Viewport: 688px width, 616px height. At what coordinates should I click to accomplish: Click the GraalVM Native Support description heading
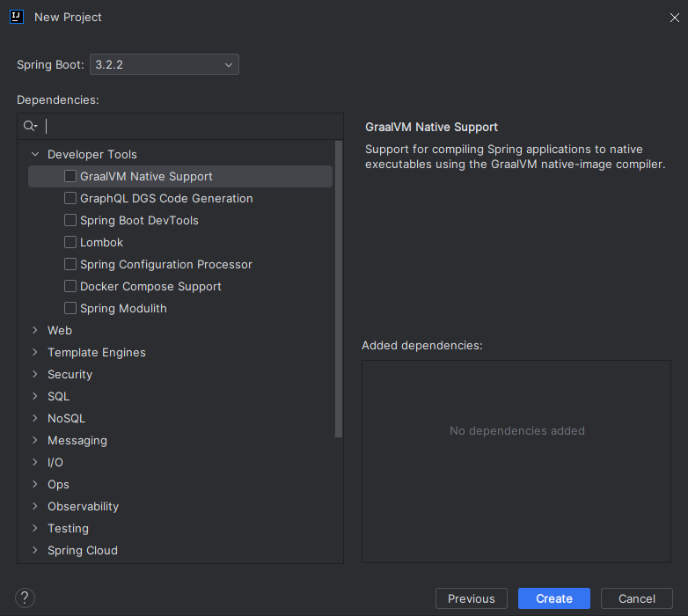(431, 128)
